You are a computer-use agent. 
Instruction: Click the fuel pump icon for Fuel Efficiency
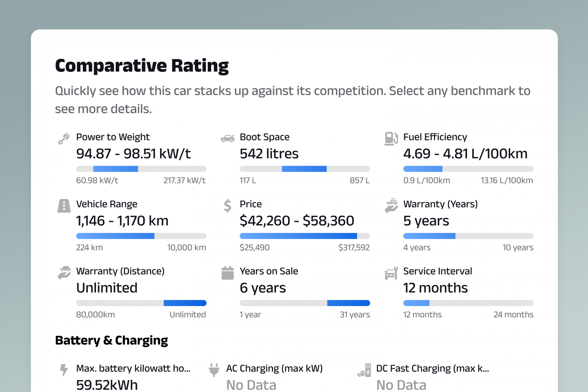click(391, 138)
